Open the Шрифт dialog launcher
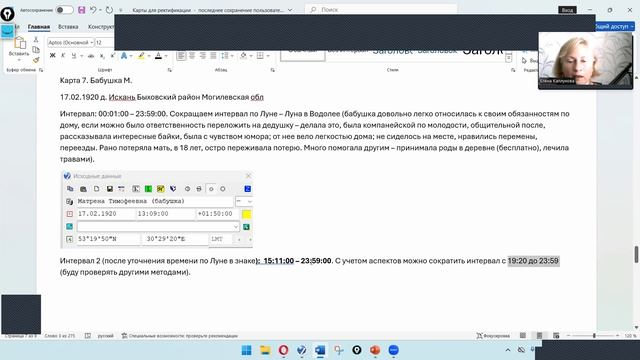Image resolution: width=640 pixels, height=360 pixels. click(170, 70)
